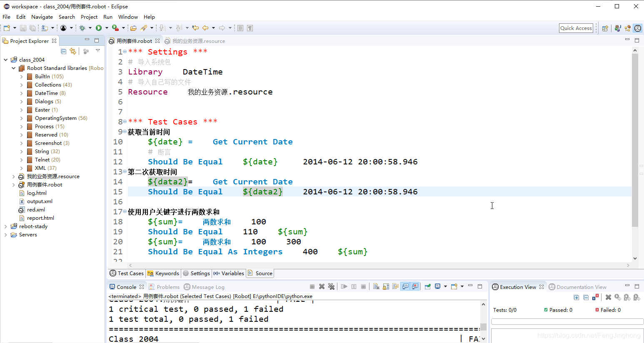
Task: Toggle Scroll Lock in Console
Action: click(x=386, y=286)
